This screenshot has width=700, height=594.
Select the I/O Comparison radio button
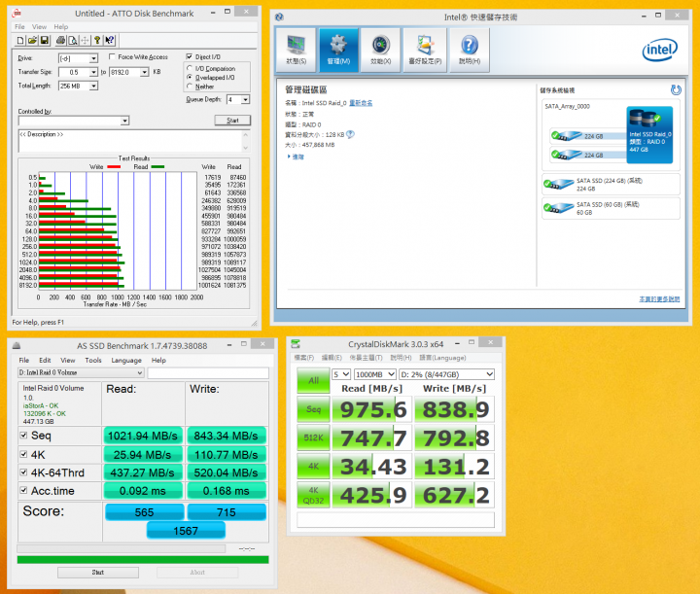[x=190, y=68]
